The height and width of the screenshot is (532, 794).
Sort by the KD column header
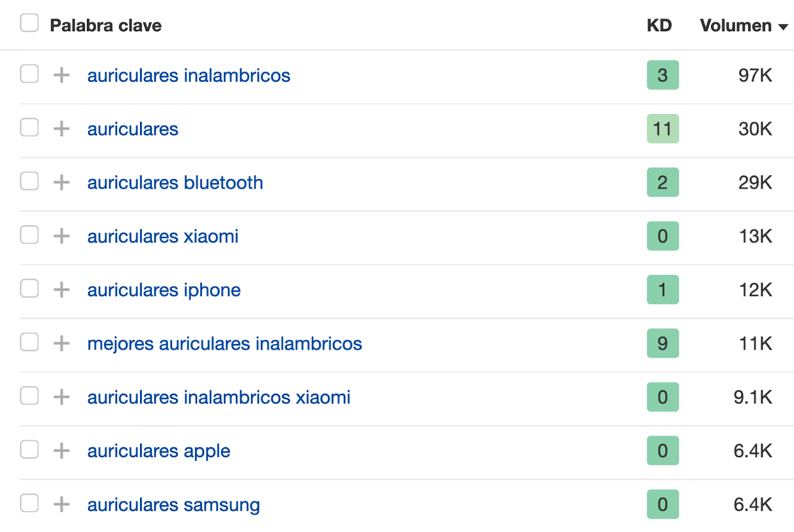[659, 25]
